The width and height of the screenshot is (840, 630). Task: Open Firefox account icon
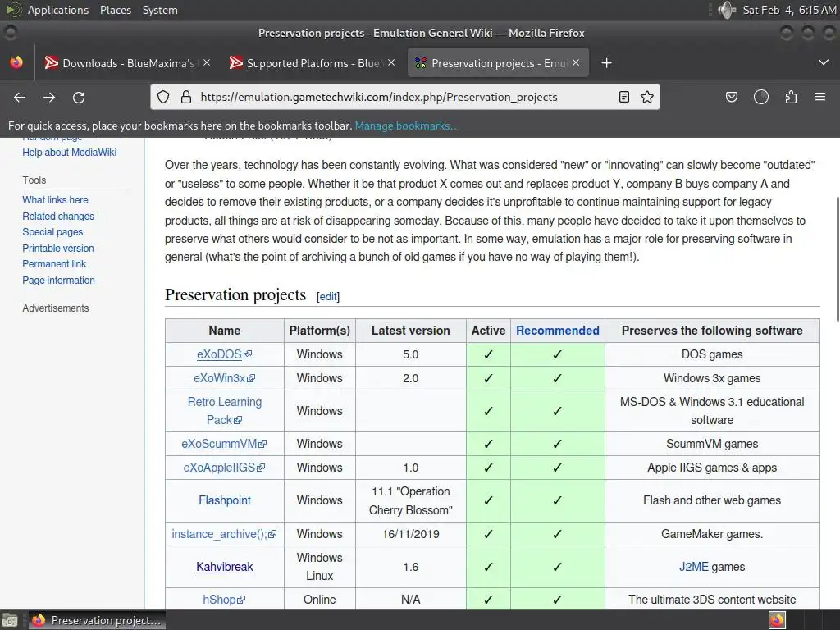tap(761, 97)
